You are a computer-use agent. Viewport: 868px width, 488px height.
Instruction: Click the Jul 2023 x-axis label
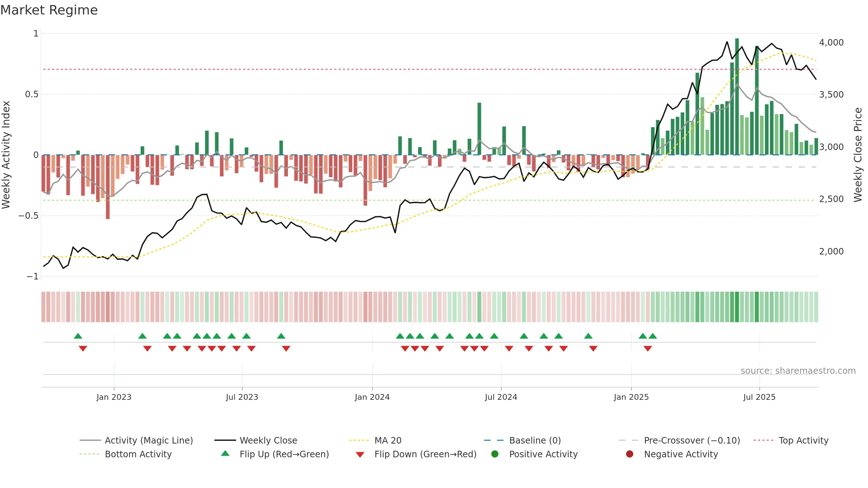tap(242, 397)
